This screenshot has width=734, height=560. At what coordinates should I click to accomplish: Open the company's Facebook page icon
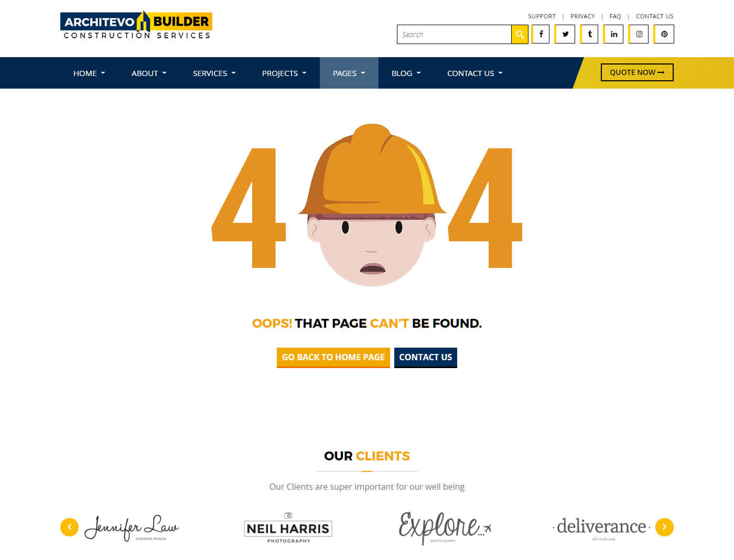click(x=541, y=34)
